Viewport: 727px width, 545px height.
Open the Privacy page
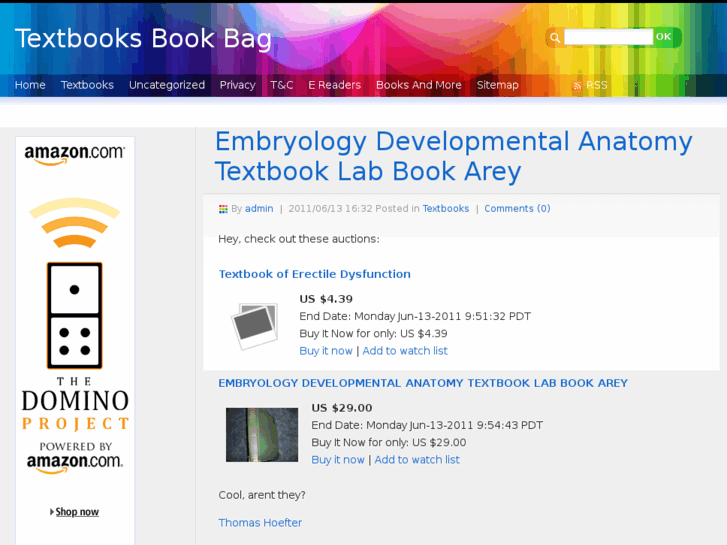click(237, 85)
